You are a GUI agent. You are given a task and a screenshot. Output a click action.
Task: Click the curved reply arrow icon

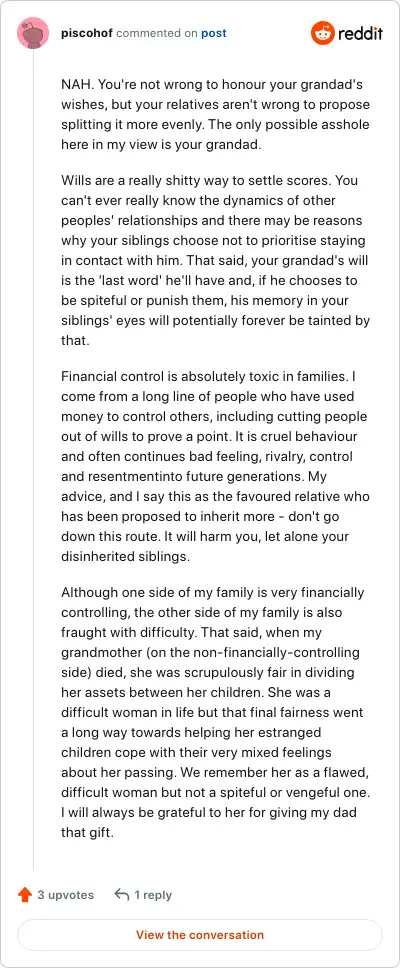tap(122, 895)
